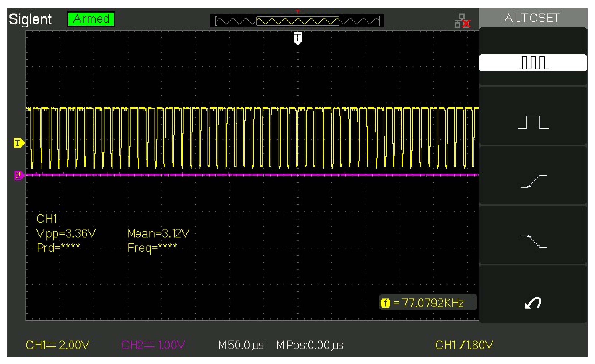
Task: Click the waveform memory overview bar
Action: 297,21
